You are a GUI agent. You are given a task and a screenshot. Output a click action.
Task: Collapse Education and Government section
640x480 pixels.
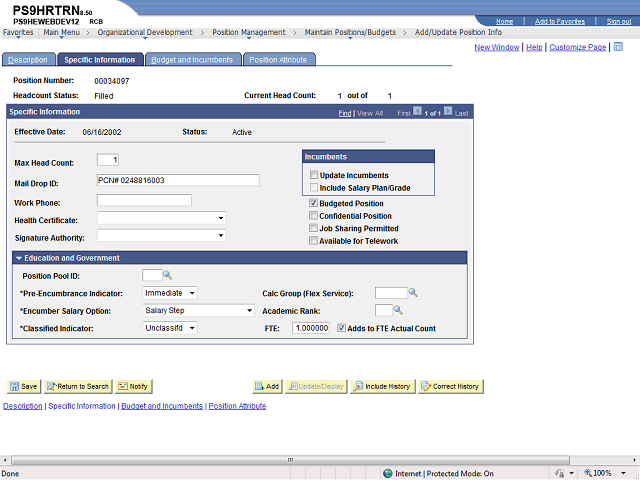[19, 258]
